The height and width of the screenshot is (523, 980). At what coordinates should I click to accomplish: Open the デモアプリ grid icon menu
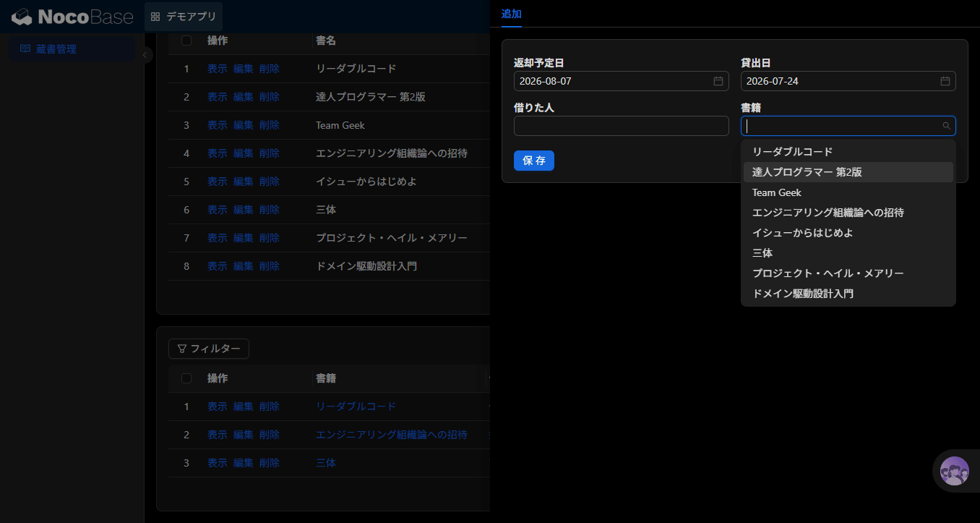[x=155, y=17]
